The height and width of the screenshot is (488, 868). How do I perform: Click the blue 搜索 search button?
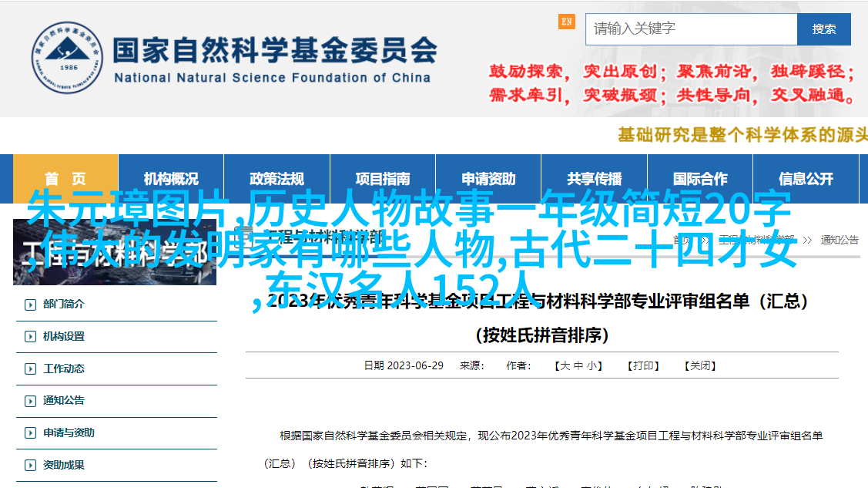pos(824,29)
